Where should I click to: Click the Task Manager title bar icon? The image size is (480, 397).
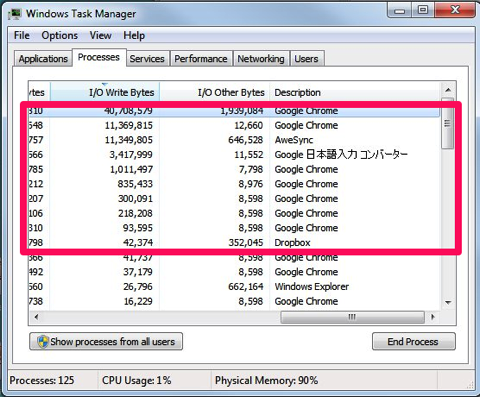[x=15, y=14]
